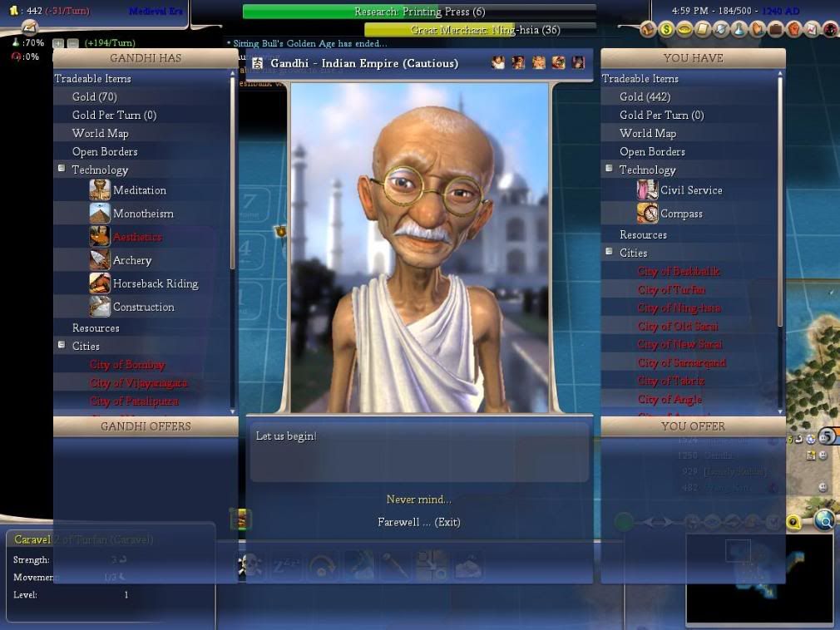Open the Civics Advisor yellow icon
The width and height of the screenshot is (840, 630).
684,29
